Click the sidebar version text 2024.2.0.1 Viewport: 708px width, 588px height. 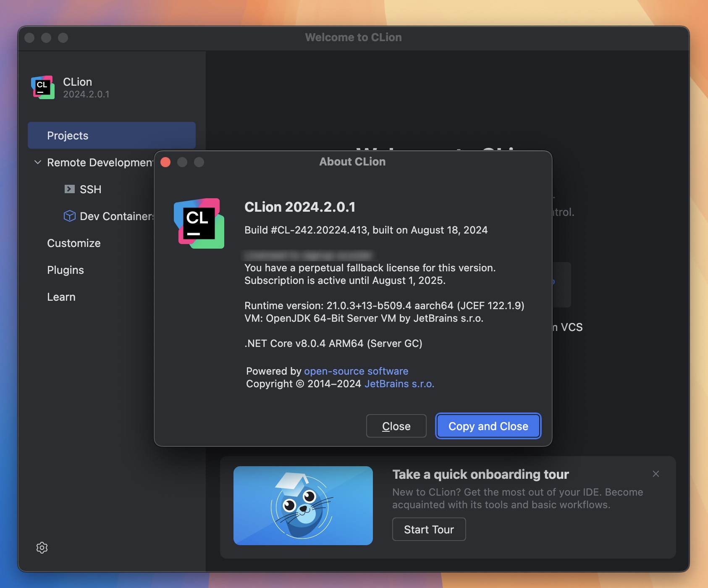(x=86, y=94)
